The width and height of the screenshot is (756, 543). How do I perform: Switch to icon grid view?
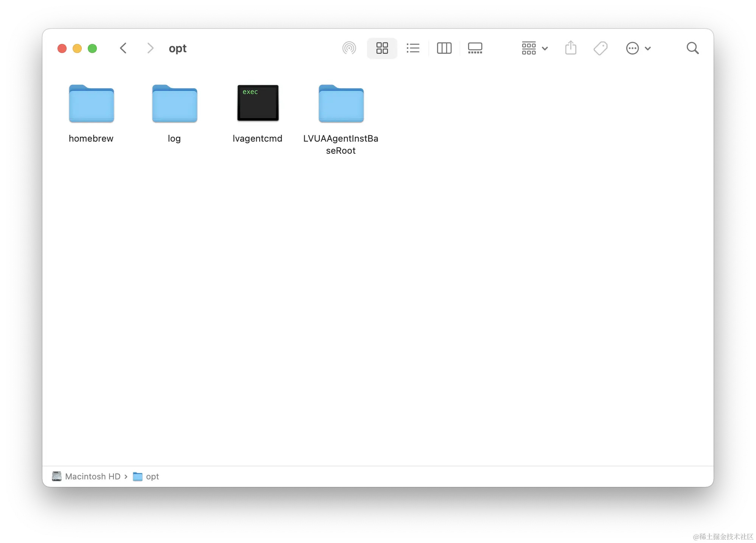click(x=382, y=48)
